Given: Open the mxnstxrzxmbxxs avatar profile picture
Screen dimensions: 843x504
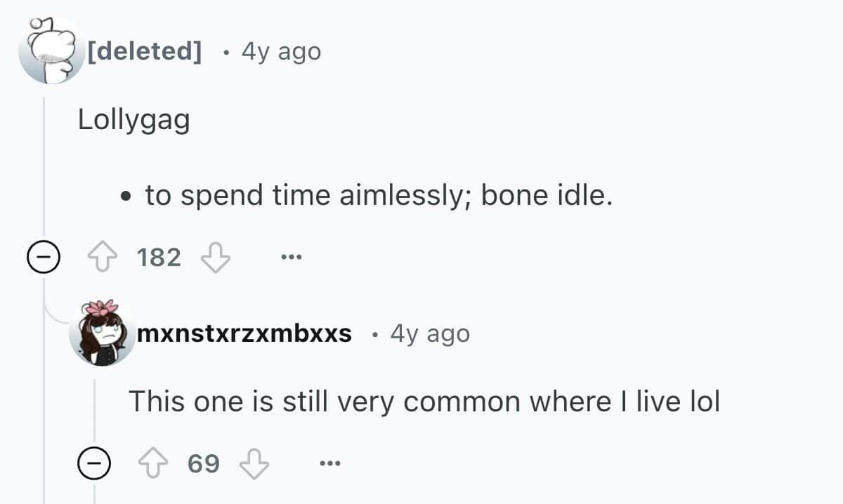Looking at the screenshot, I should [101, 333].
